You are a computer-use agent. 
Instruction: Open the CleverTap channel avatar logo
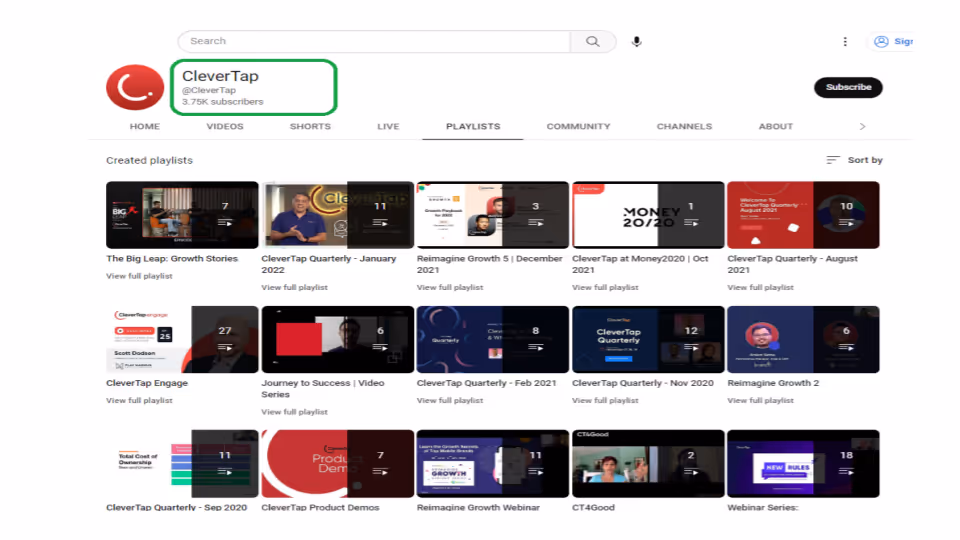click(135, 88)
